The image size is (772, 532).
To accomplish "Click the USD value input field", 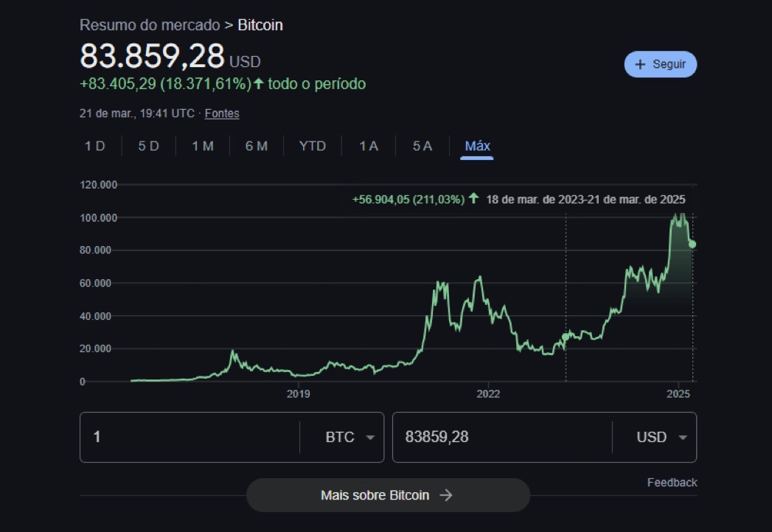I will pyautogui.click(x=502, y=437).
